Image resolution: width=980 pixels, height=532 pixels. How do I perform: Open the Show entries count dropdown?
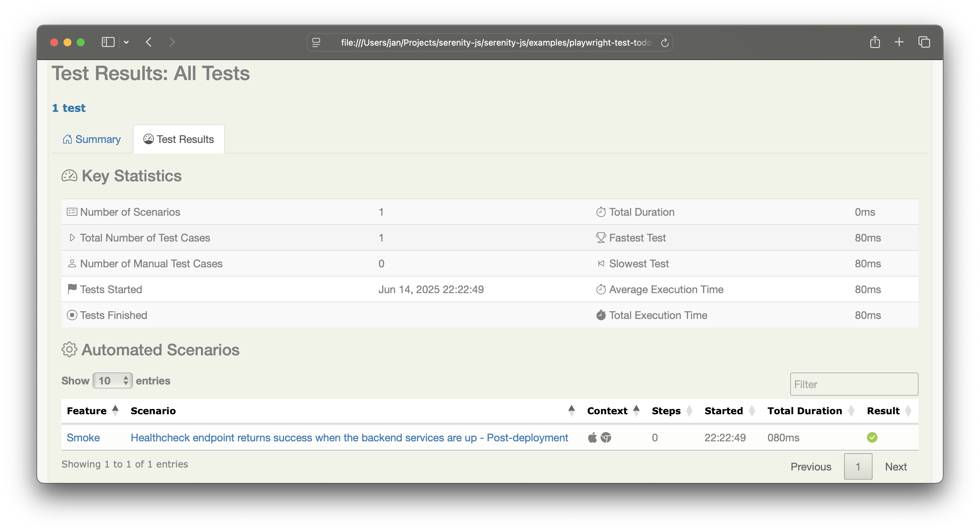(113, 380)
